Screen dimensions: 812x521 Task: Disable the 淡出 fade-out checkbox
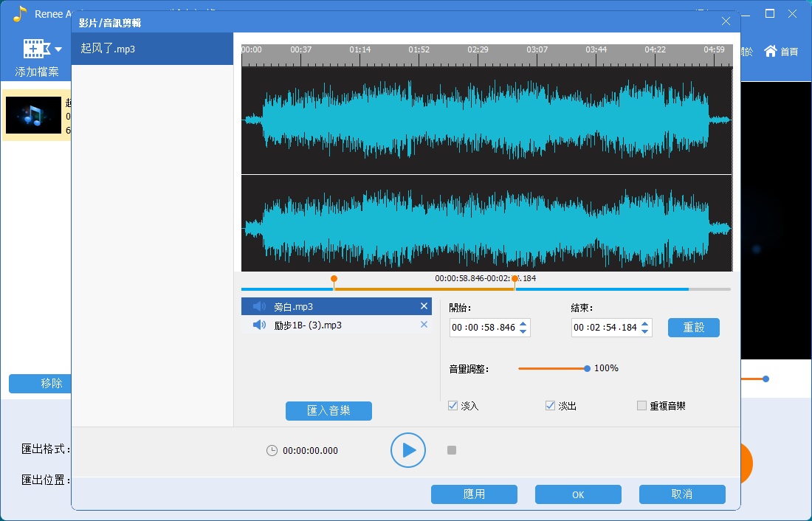pyautogui.click(x=550, y=406)
